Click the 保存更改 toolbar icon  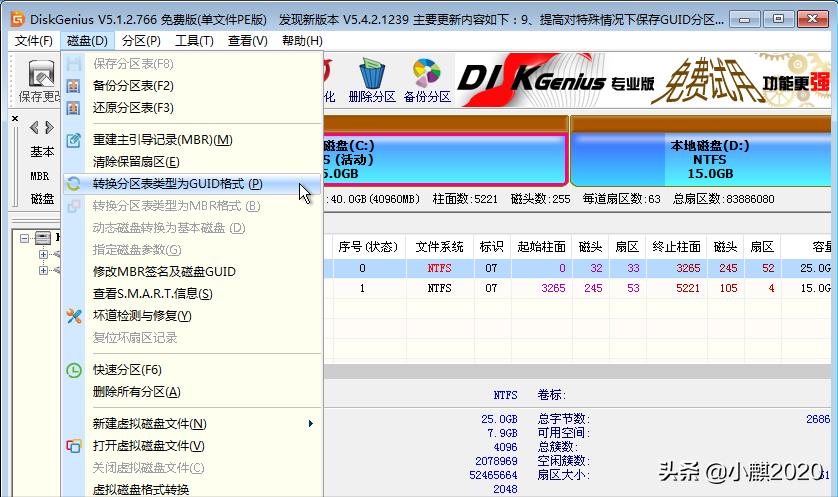[x=40, y=80]
